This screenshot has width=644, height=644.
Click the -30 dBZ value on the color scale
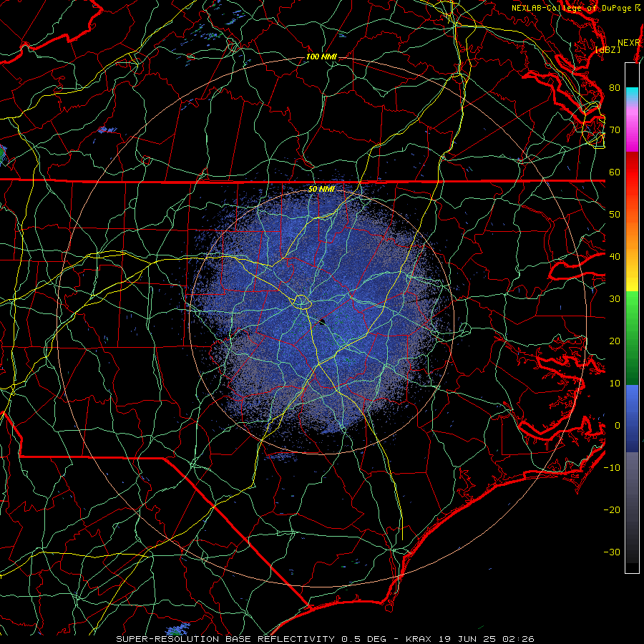point(612,552)
